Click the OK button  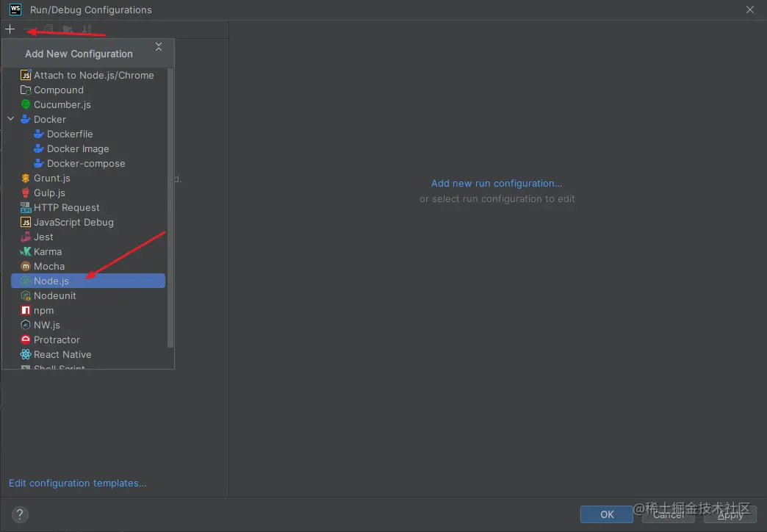click(x=607, y=514)
